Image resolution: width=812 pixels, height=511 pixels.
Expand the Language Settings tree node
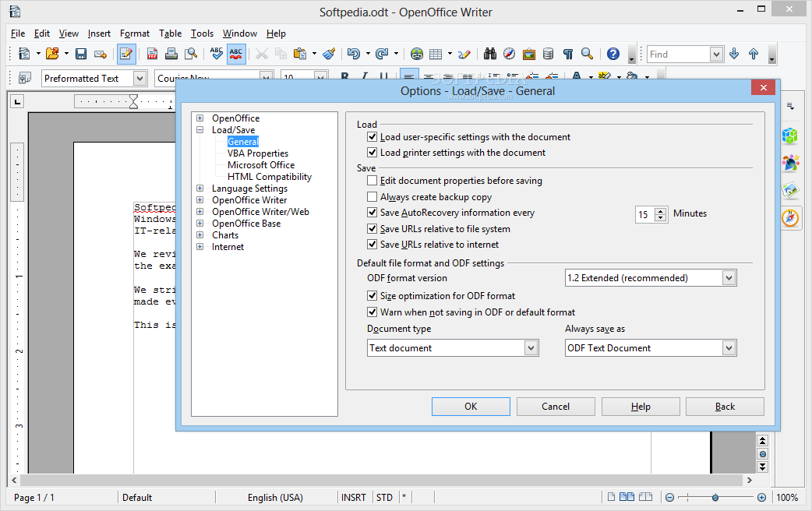click(200, 189)
